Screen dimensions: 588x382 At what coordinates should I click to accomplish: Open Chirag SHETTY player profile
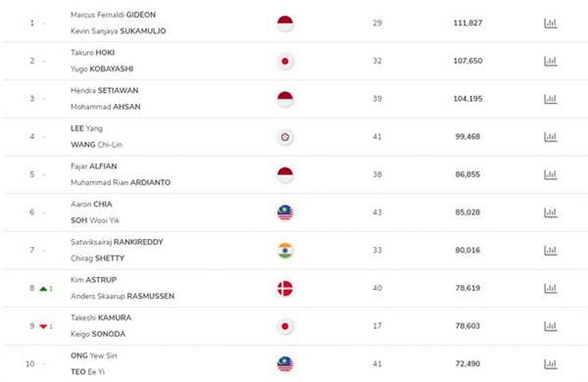pyautogui.click(x=97, y=259)
